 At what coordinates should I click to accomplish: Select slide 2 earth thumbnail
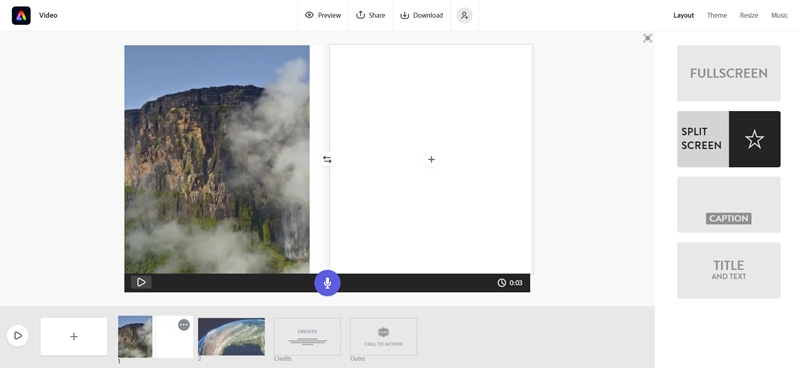coord(231,336)
